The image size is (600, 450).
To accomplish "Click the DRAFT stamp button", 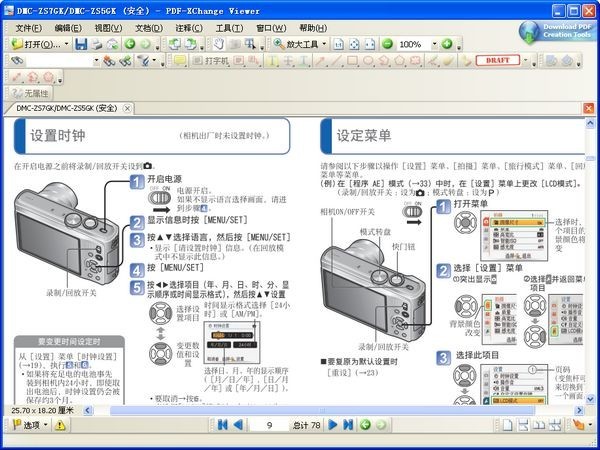I will coord(497,60).
